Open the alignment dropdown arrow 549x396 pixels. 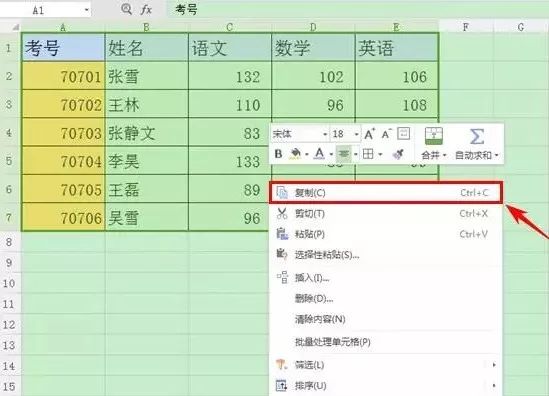[x=356, y=154]
